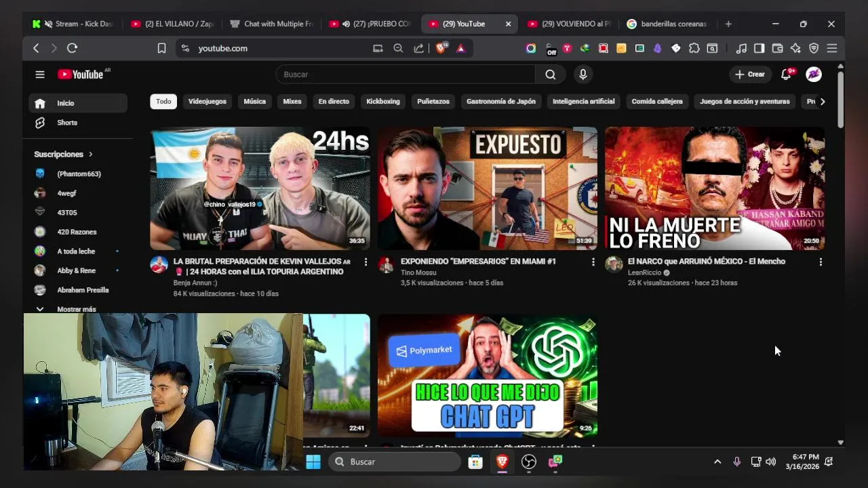868x488 pixels.
Task: Toggle the Brave sidebar panel icon
Action: 759,48
